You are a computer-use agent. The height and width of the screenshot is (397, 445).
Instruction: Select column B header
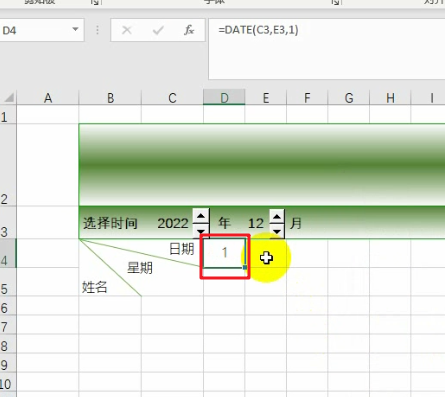110,98
